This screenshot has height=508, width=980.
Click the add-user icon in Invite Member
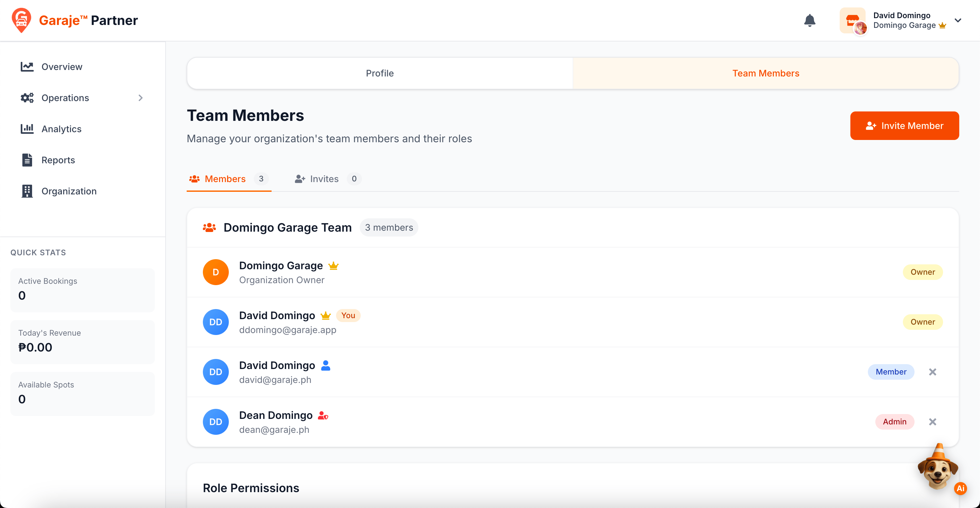point(871,126)
